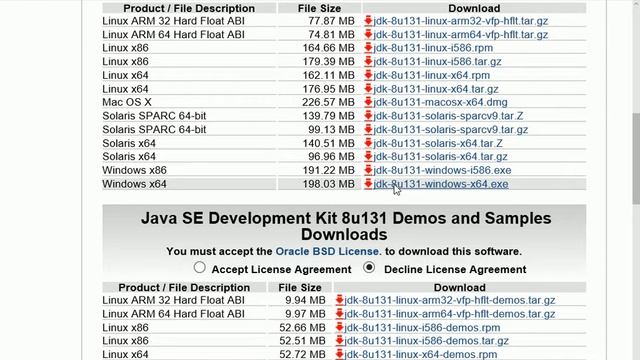Screen dimensions: 640x360
Task: Click download arrow icon for jdk-8u131-macosx-x64.dmg
Action: click(x=368, y=102)
